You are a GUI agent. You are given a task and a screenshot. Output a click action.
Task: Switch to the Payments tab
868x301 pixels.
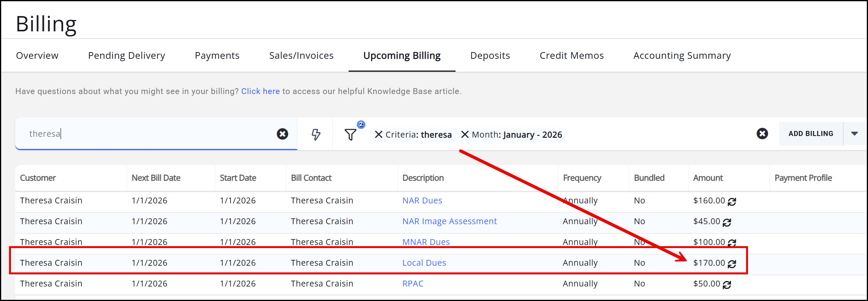pyautogui.click(x=217, y=56)
